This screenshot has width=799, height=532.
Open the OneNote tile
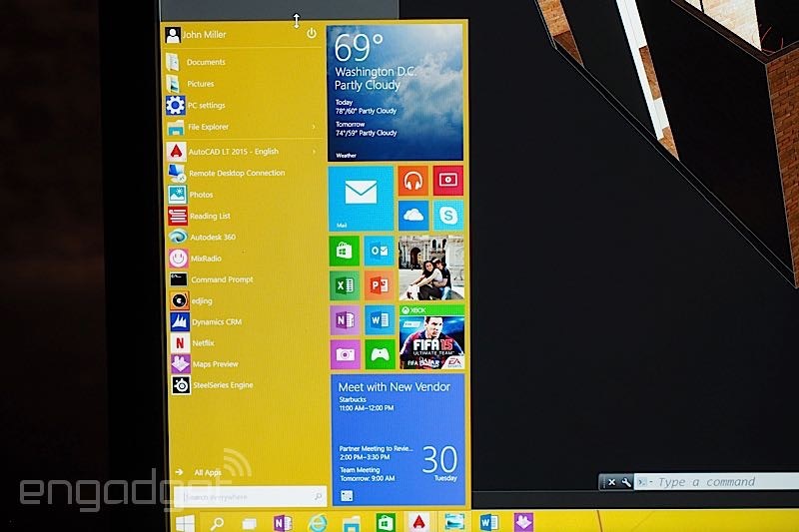click(345, 320)
